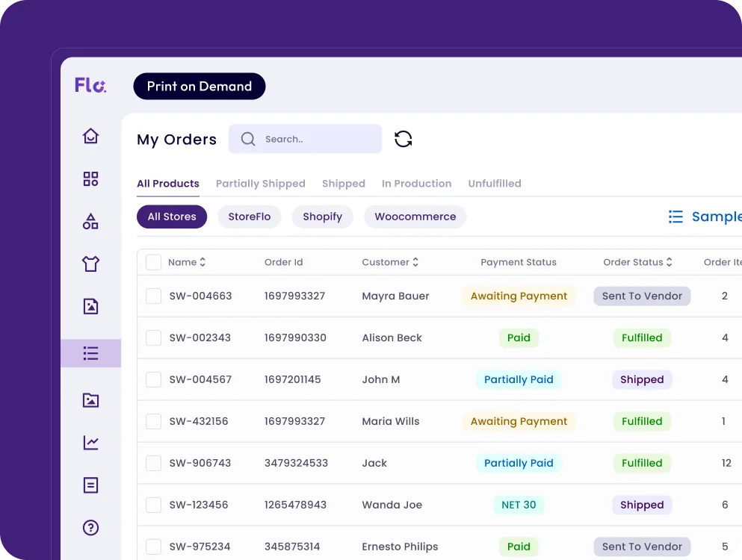The image size is (742, 560).
Task: Sort by the Name column arrows
Action: 202,262
